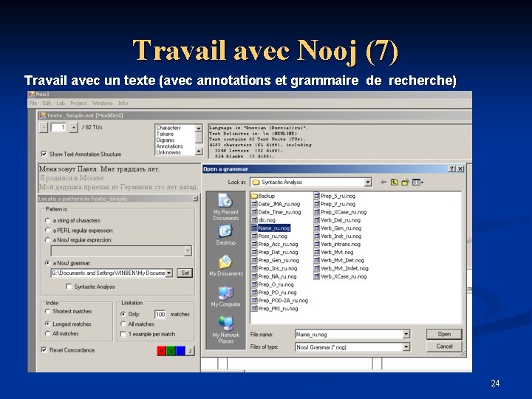
Task: Select the Prep_Dat_ru.nog file
Action: pos(275,253)
